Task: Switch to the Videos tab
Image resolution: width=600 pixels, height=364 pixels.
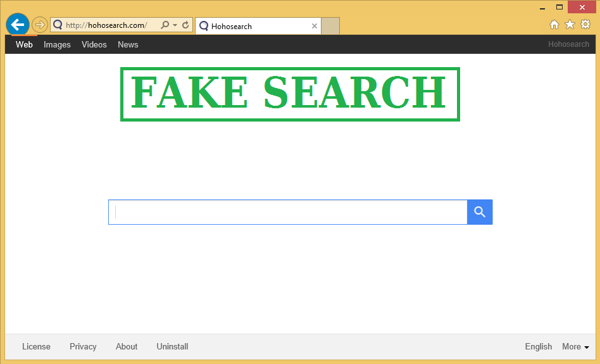Action: 94,44
